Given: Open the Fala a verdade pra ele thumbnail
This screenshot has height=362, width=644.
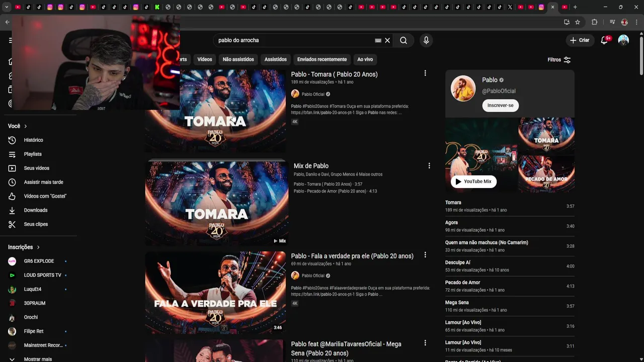Looking at the screenshot, I should pyautogui.click(x=215, y=293).
